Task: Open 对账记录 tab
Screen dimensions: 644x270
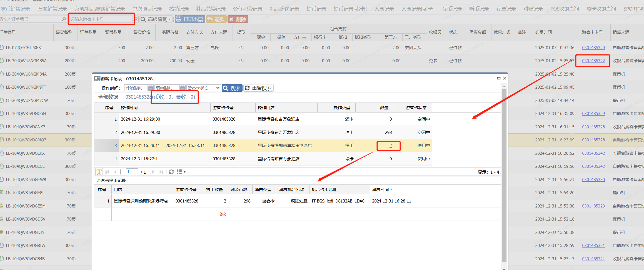Action: (x=533, y=9)
